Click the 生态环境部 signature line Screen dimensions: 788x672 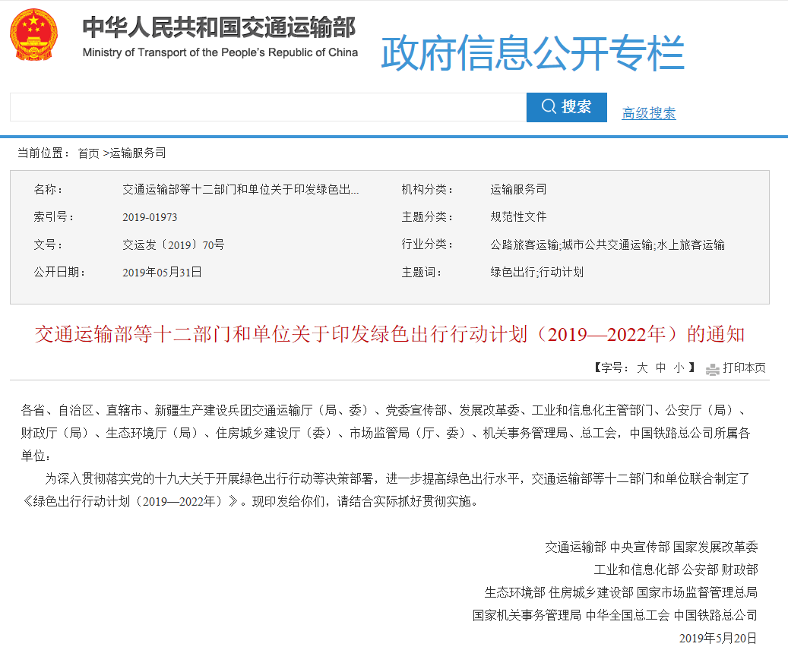click(x=621, y=592)
